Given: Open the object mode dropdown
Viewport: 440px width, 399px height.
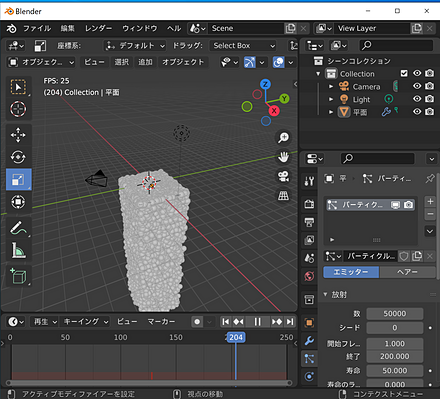Looking at the screenshot, I should tap(41, 62).
